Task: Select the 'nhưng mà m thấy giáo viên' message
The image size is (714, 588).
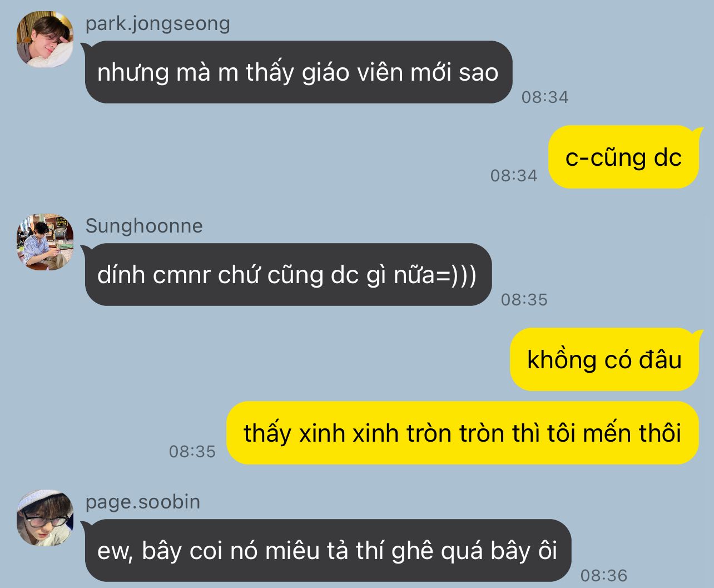Action: coord(298,72)
